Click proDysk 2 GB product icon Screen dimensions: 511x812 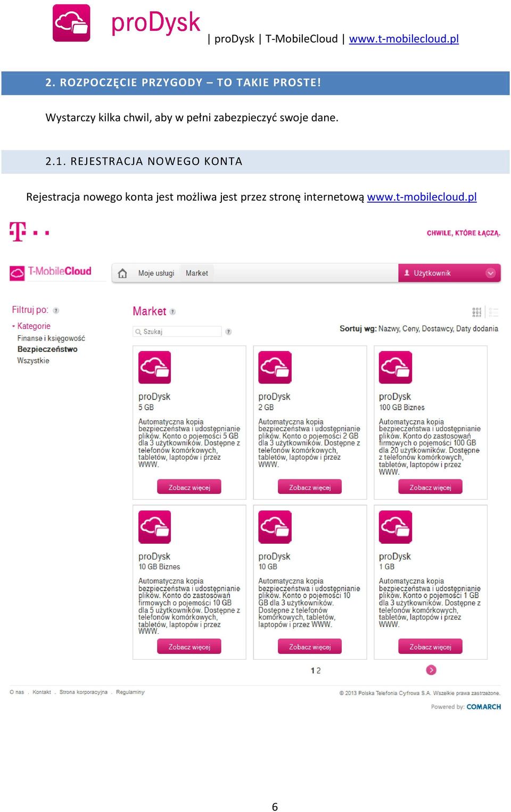point(275,367)
